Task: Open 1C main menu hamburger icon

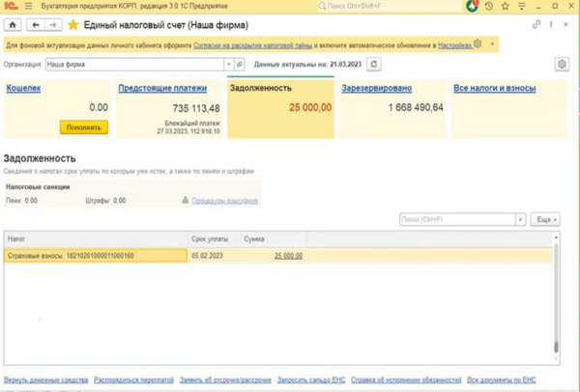Action: [24, 7]
